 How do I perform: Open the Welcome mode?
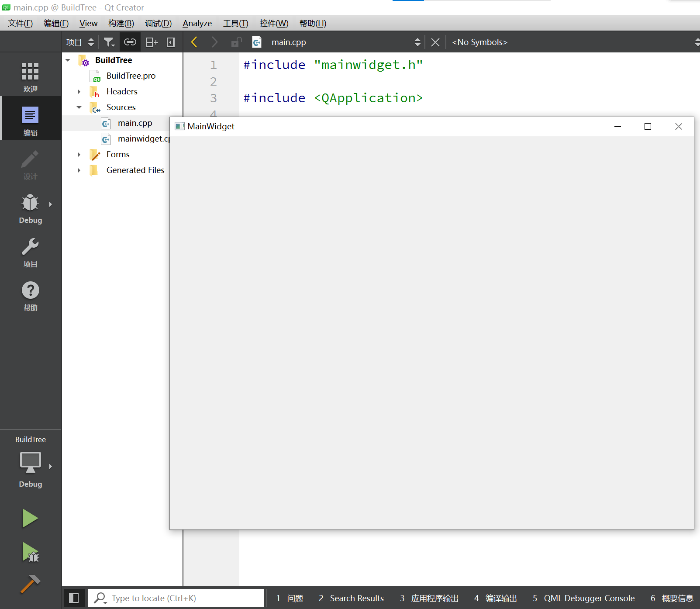pos(30,77)
